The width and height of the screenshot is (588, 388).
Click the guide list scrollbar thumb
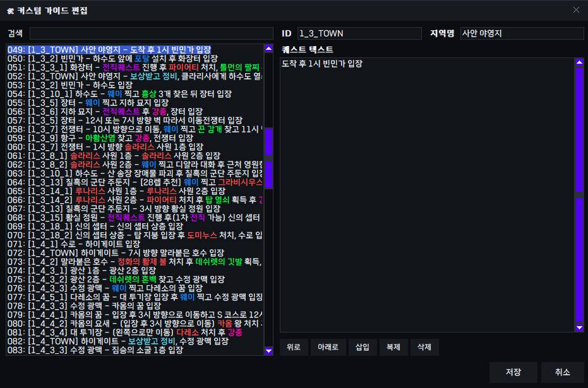(268, 142)
